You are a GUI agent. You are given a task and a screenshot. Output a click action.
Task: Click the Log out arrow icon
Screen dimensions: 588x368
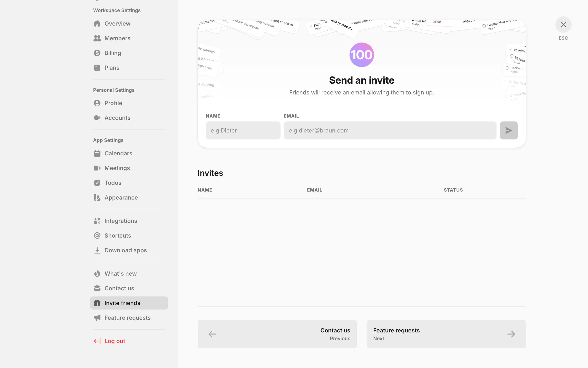pyautogui.click(x=97, y=341)
